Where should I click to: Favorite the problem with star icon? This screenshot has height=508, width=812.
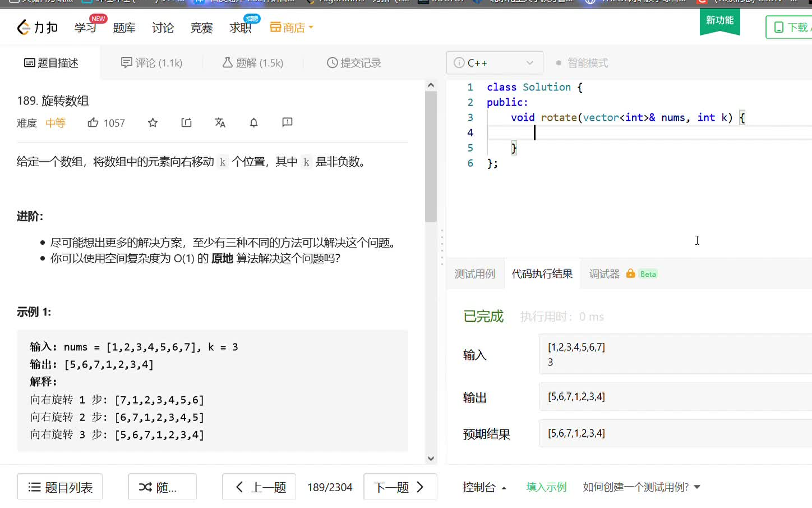153,122
